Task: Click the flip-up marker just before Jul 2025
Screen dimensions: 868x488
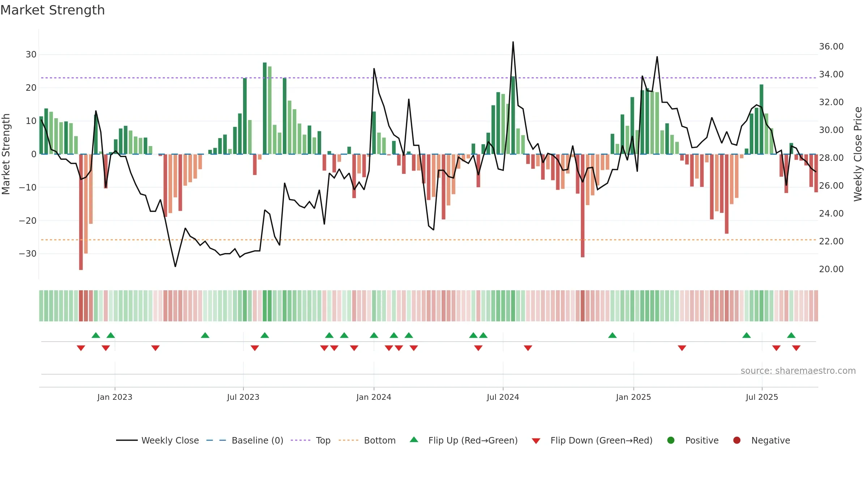Action: point(746,335)
